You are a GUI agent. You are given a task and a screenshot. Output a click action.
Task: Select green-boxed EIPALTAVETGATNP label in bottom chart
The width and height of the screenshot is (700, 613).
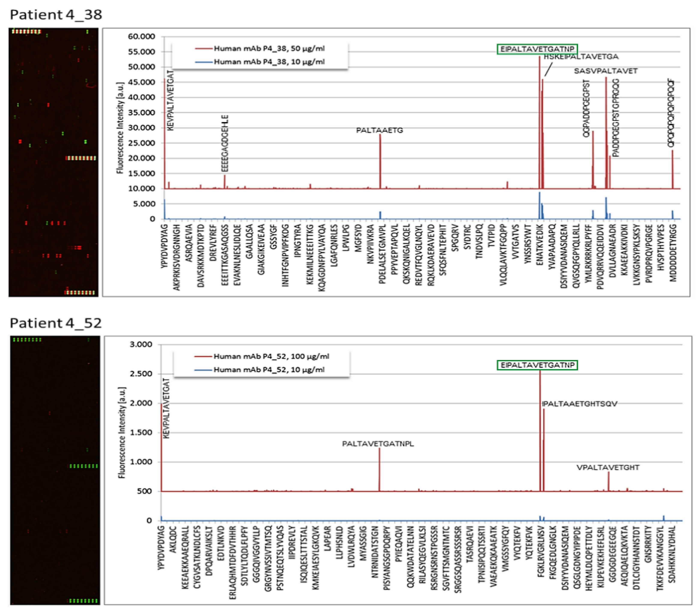(537, 365)
